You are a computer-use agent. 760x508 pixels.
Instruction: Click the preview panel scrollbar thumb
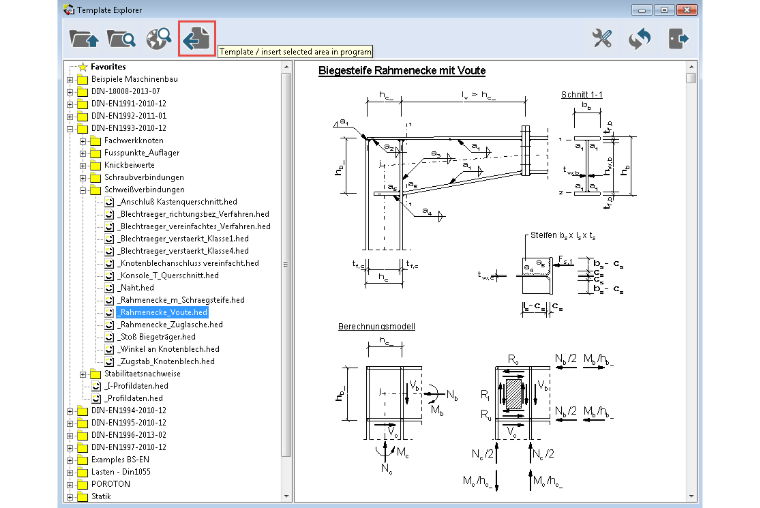pos(691,78)
